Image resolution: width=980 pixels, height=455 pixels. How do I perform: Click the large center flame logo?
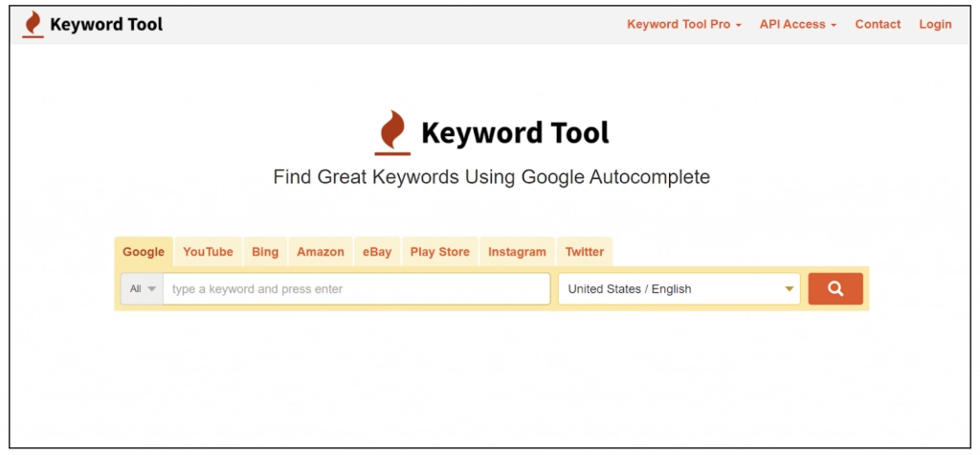[x=392, y=132]
